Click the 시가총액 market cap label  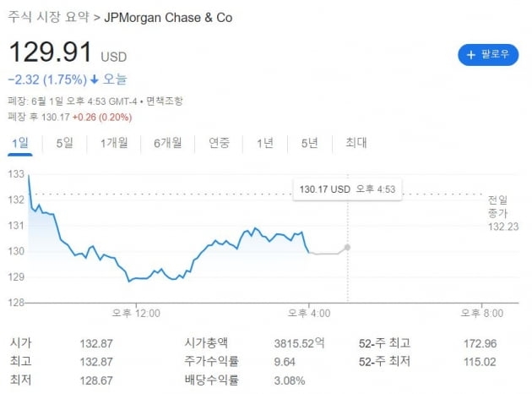pos(206,343)
